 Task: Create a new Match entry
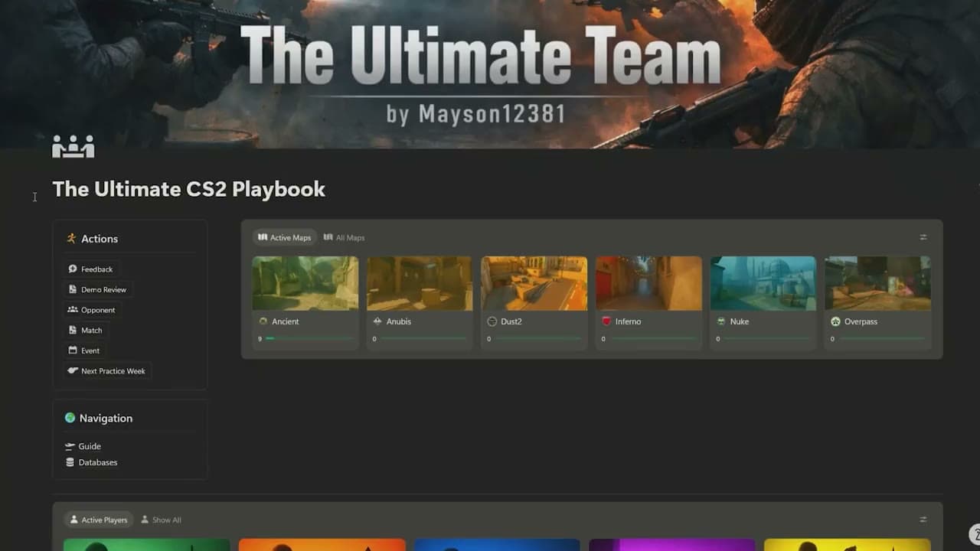(85, 330)
